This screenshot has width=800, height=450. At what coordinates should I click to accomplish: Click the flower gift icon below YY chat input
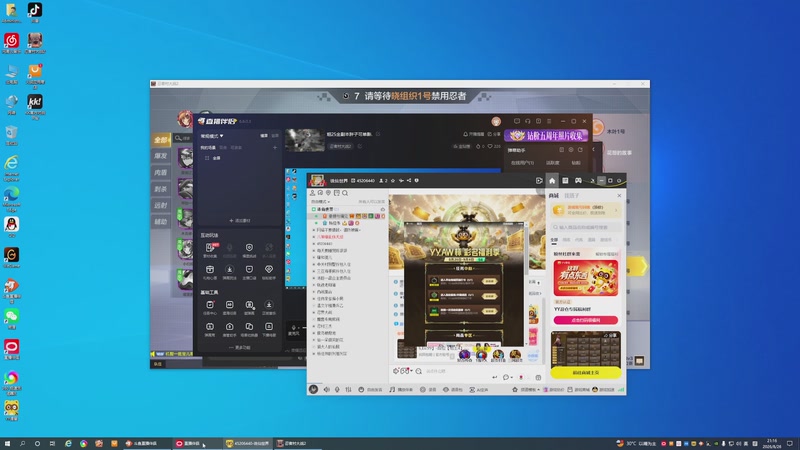[521, 378]
